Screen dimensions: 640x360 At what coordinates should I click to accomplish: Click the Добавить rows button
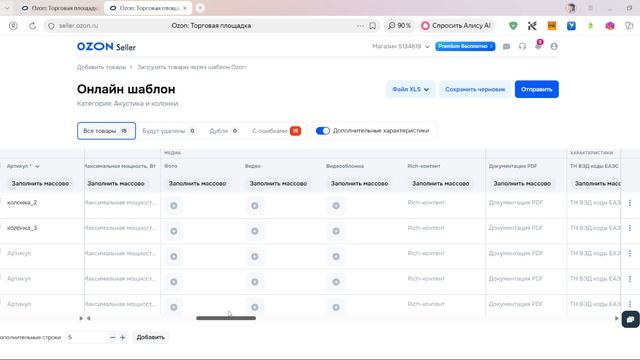click(x=151, y=338)
